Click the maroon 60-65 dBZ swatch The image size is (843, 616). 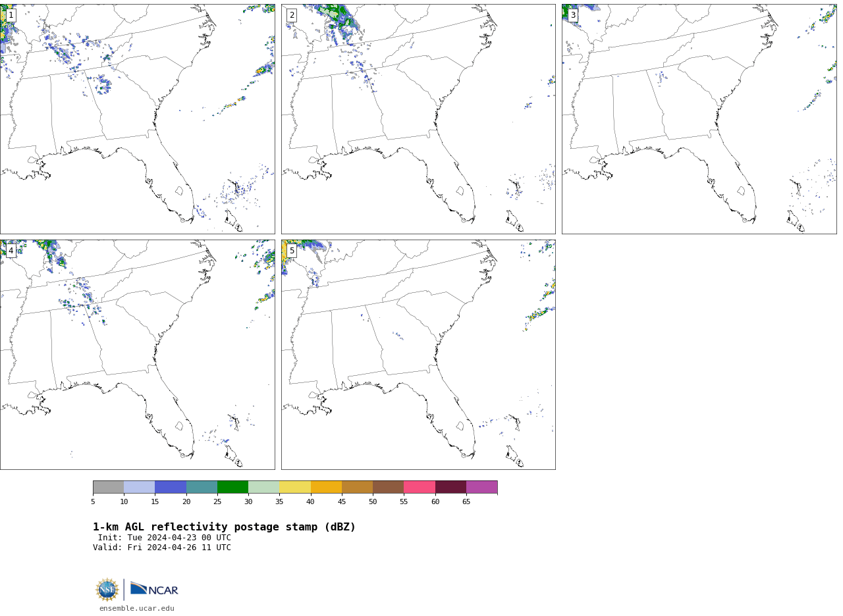450,487
